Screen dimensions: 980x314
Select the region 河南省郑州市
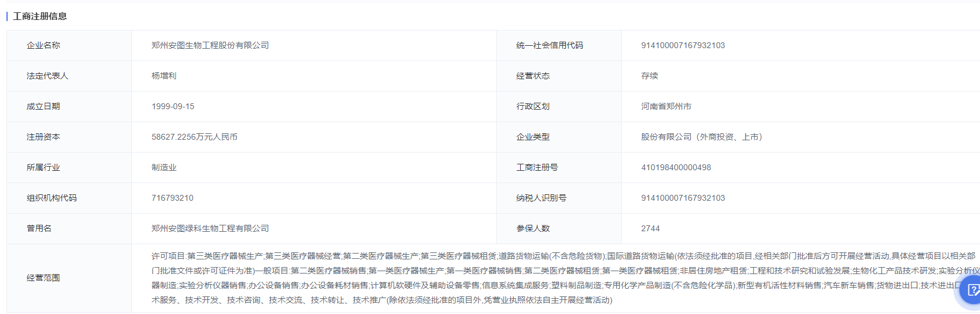click(x=666, y=106)
